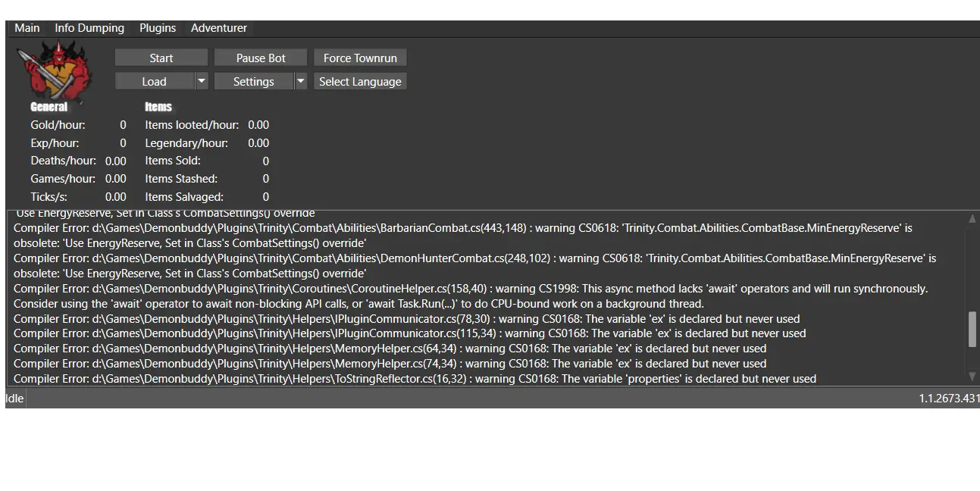Viewport: 980px width, 491px height.
Task: Click the Idle status bar text
Action: (15, 398)
